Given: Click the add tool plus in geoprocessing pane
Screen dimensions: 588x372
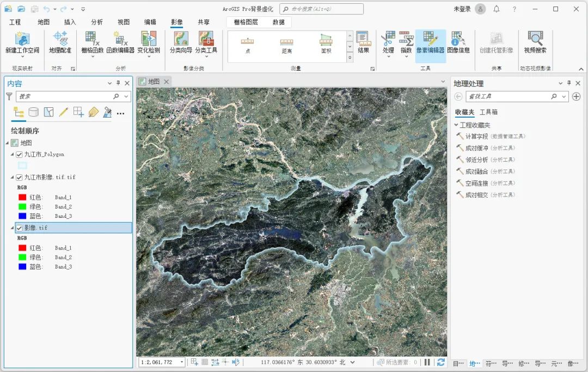Looking at the screenshot, I should click(x=577, y=96).
